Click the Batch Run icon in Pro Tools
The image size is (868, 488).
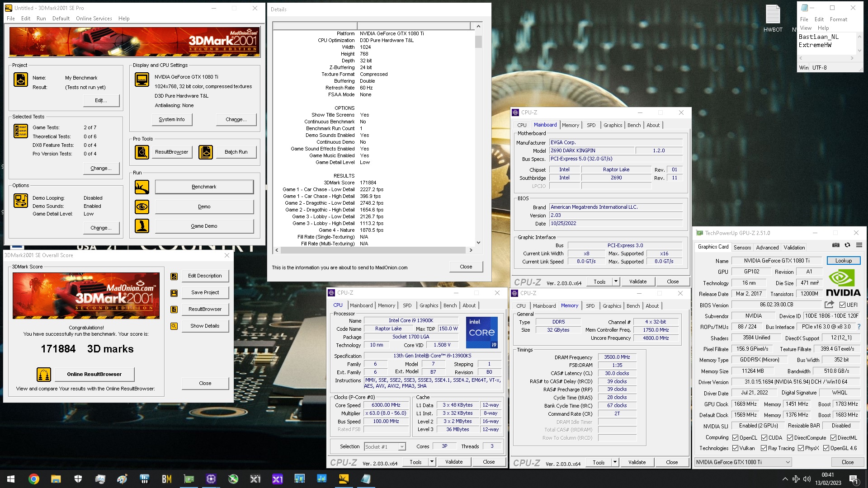[206, 152]
